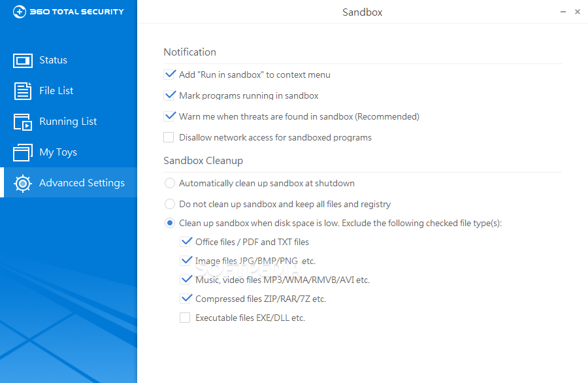Minimize the Sandbox window

[563, 12]
